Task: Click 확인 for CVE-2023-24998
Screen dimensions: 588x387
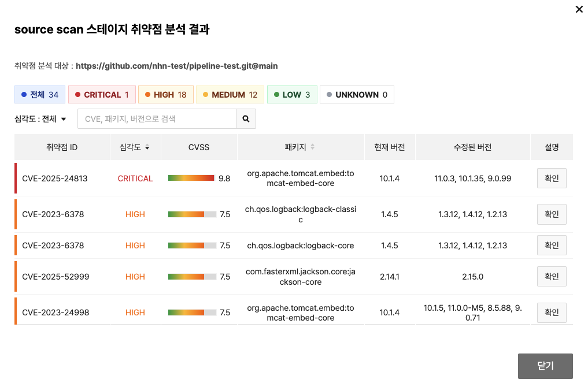Action: [552, 312]
